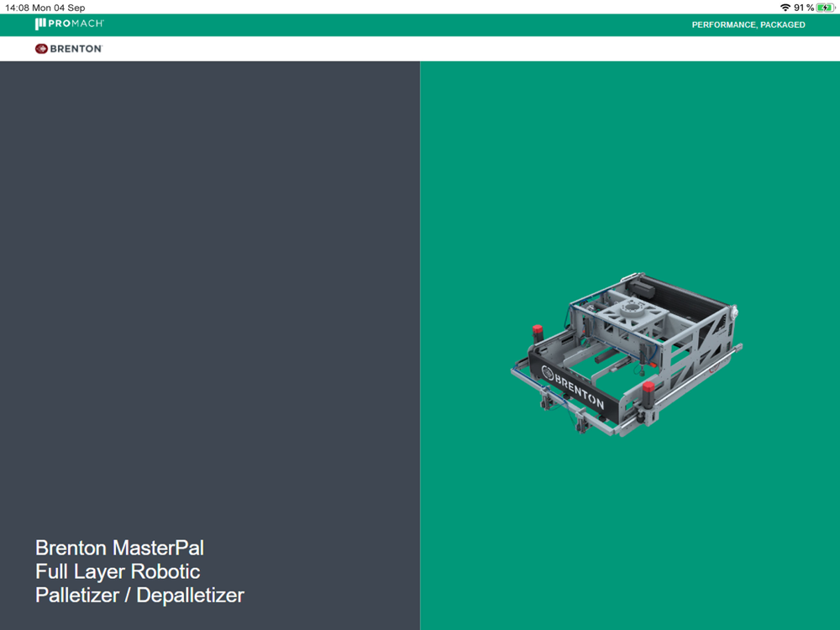Image resolution: width=840 pixels, height=630 pixels.
Task: Open the ProMach logo in header
Action: (x=69, y=24)
